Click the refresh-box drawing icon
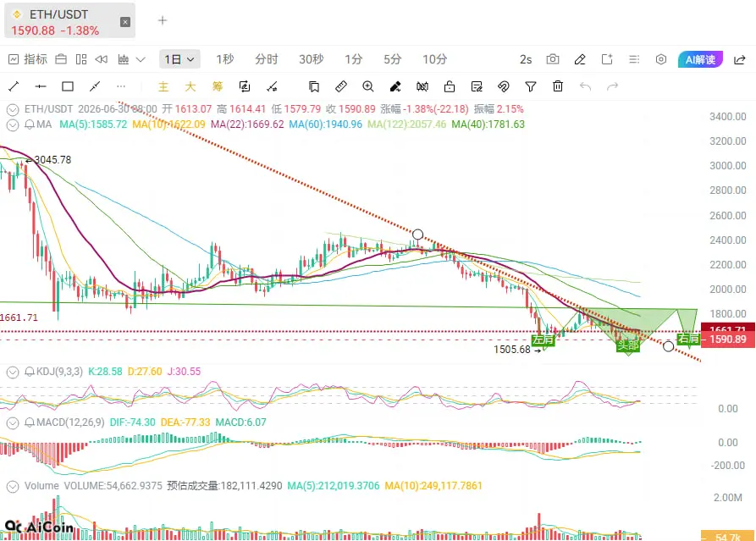Screen dimensions: 756x541 245,86
